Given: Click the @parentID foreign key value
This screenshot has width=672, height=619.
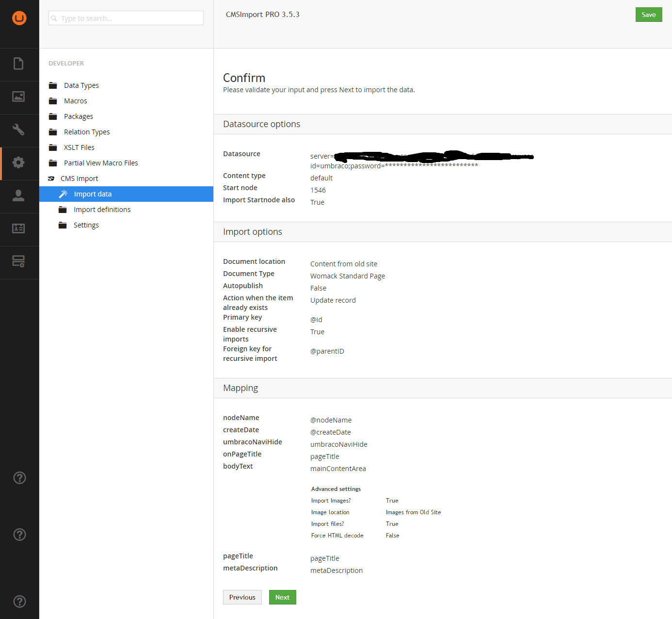Looking at the screenshot, I should (x=327, y=351).
